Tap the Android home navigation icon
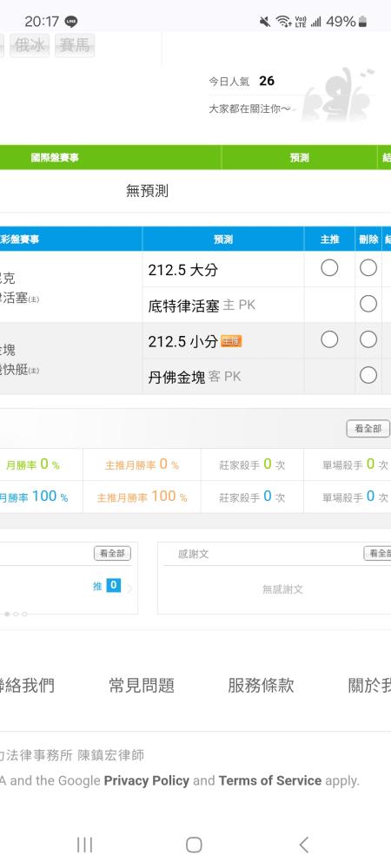 click(x=194, y=845)
